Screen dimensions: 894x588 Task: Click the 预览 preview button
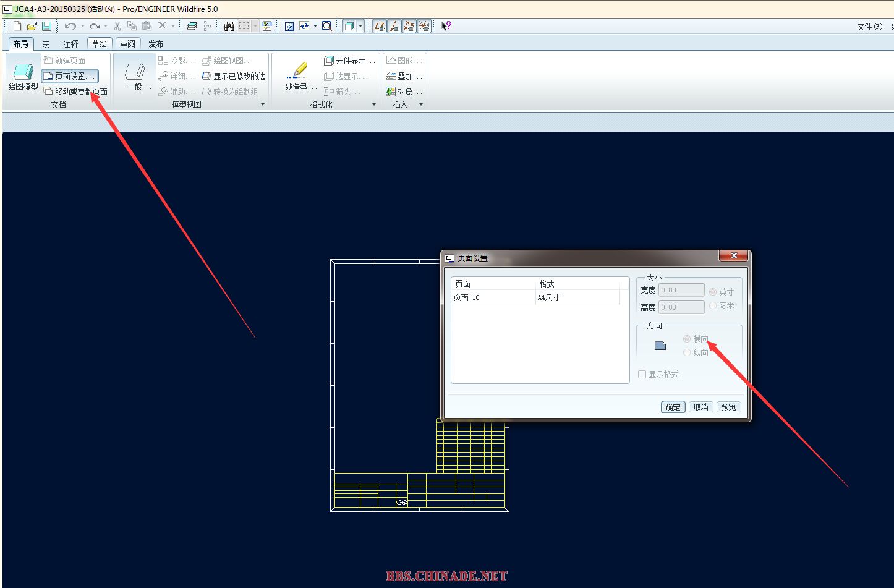[x=728, y=407]
